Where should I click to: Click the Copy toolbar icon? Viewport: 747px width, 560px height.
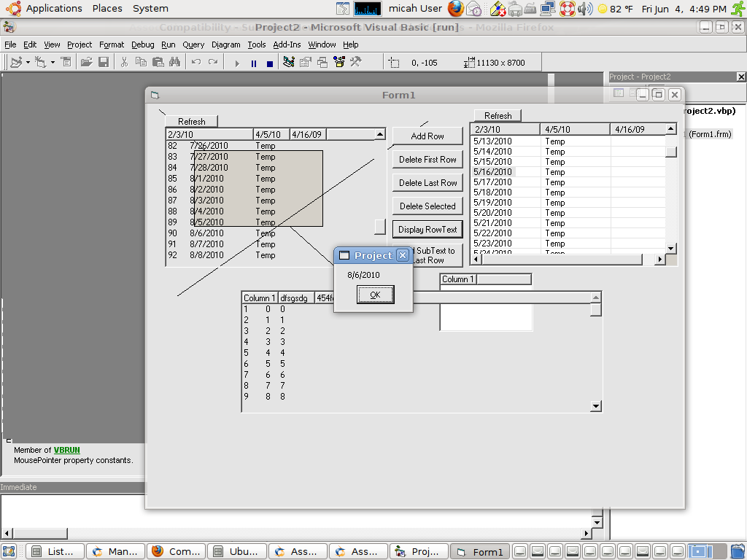point(140,63)
